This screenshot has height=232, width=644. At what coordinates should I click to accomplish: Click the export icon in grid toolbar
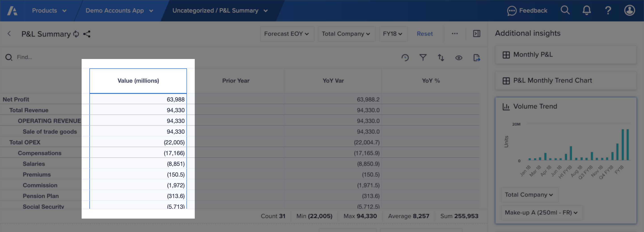point(477,58)
